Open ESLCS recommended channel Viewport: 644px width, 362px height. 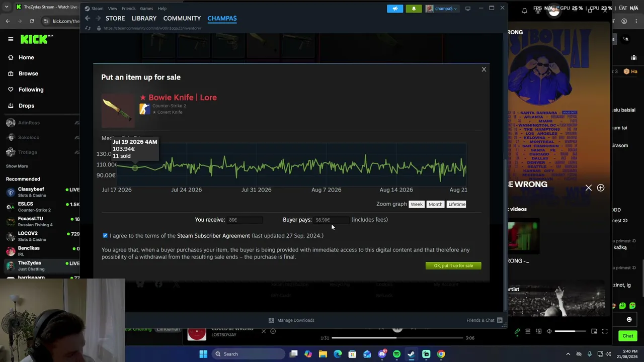pyautogui.click(x=42, y=207)
